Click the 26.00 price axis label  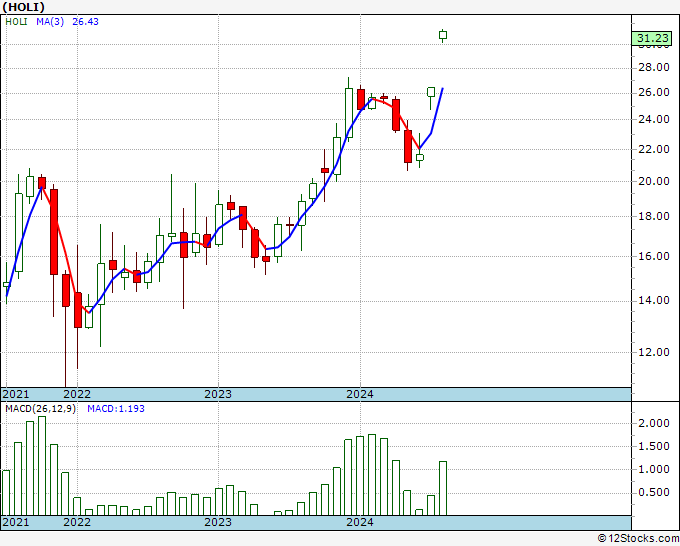click(x=654, y=92)
